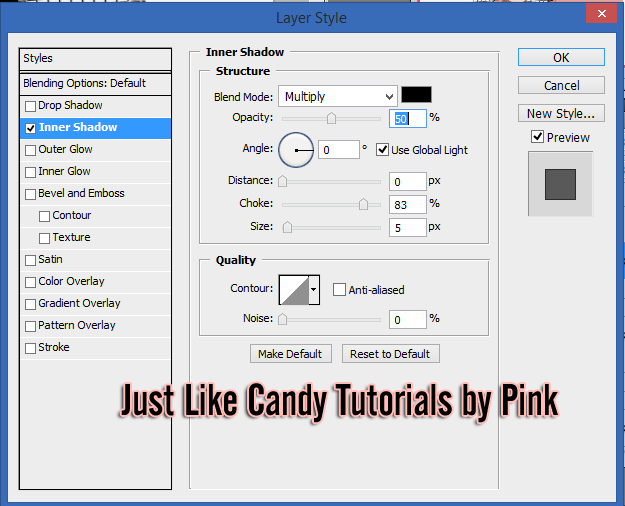Enable the Inner Glow checkbox
Screen dimensions: 625x506
pos(30,172)
